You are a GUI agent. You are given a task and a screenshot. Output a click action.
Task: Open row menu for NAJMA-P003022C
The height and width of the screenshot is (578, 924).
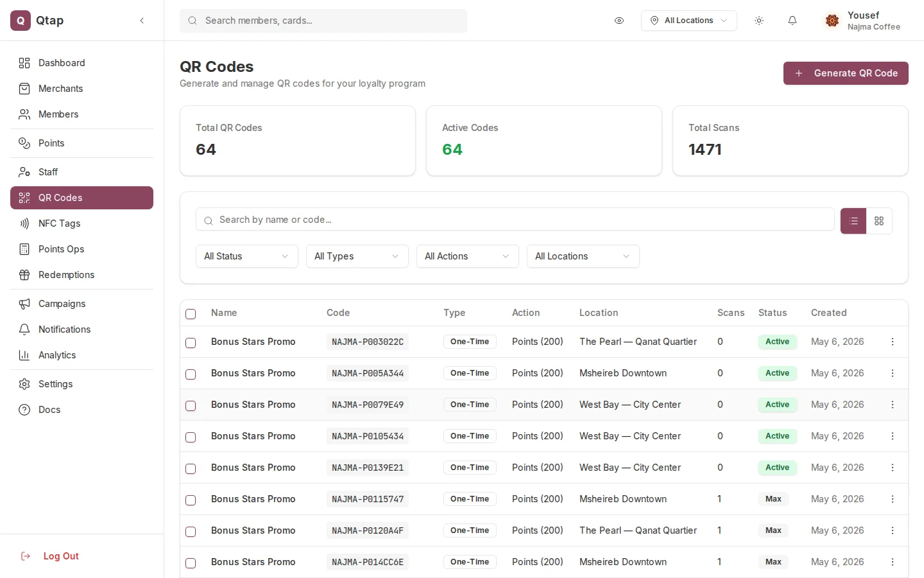click(x=893, y=342)
